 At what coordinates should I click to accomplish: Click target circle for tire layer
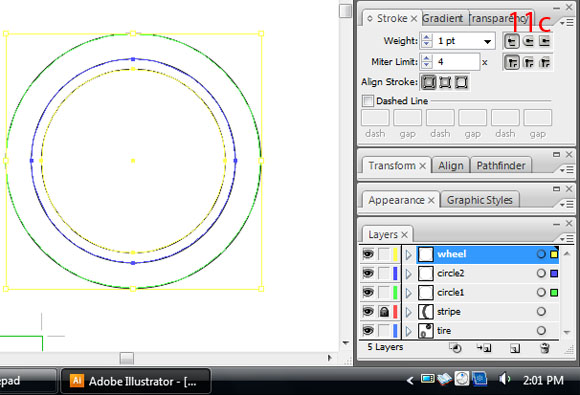tap(541, 331)
